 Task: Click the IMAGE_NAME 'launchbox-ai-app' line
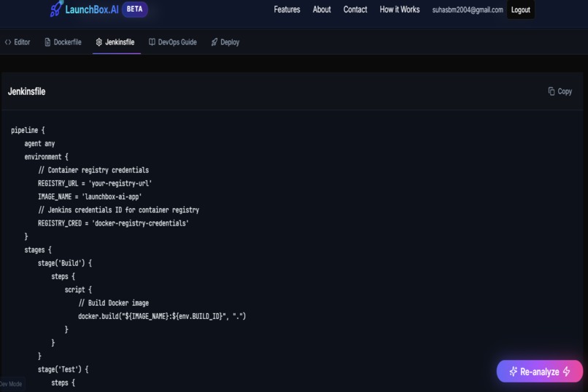pos(90,196)
